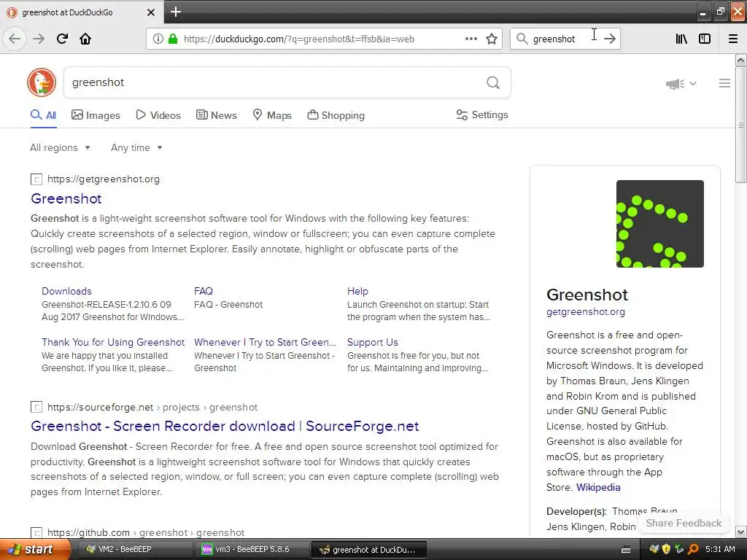Open page actions three-dot menu
The image size is (747, 560).
coord(471,39)
